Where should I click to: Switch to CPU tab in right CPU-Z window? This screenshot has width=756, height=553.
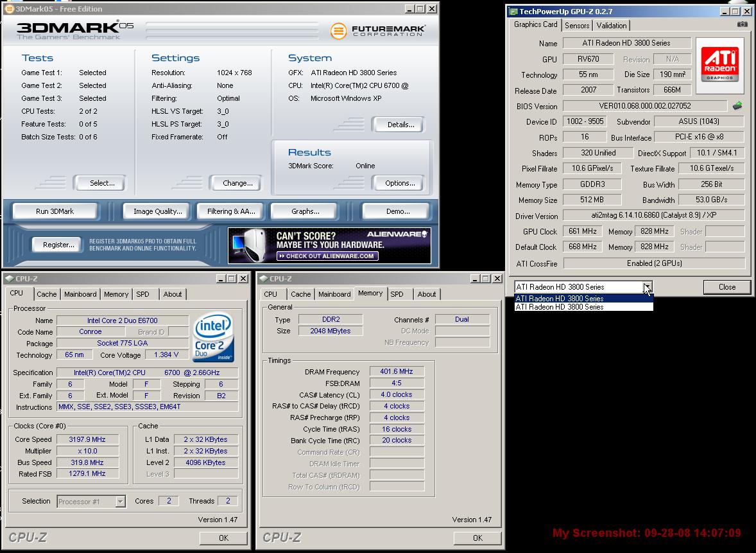270,294
